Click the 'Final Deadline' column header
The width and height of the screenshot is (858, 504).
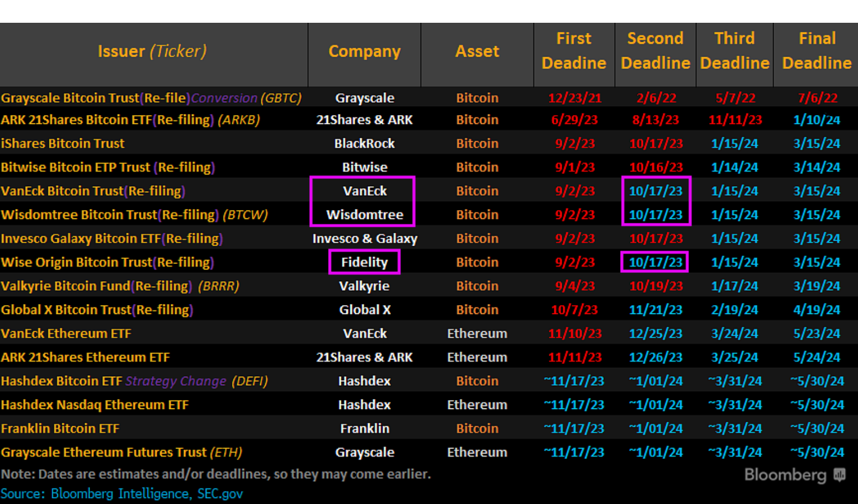point(817,51)
